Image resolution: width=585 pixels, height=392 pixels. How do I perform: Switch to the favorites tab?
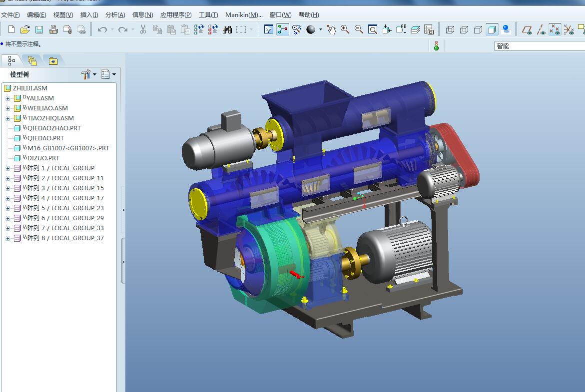[53, 60]
